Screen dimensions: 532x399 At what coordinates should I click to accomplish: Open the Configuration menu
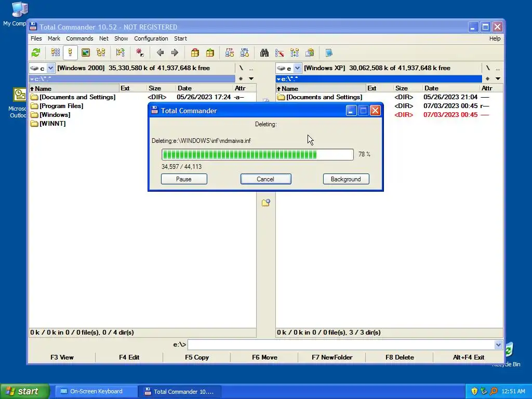point(151,38)
